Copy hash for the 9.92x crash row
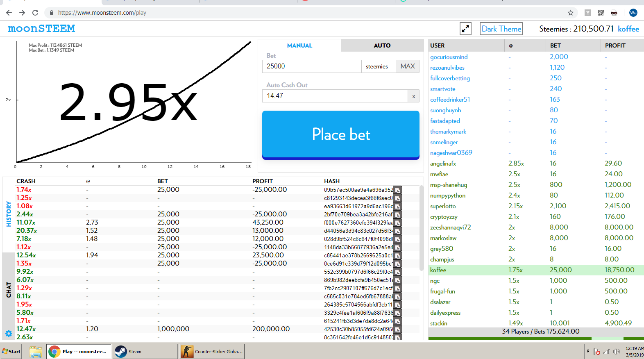 [x=397, y=272]
